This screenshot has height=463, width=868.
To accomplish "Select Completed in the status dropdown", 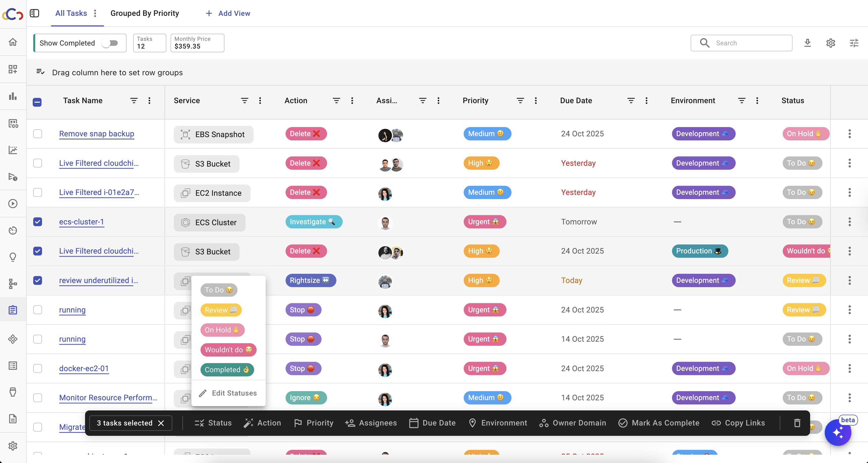I will click(227, 370).
